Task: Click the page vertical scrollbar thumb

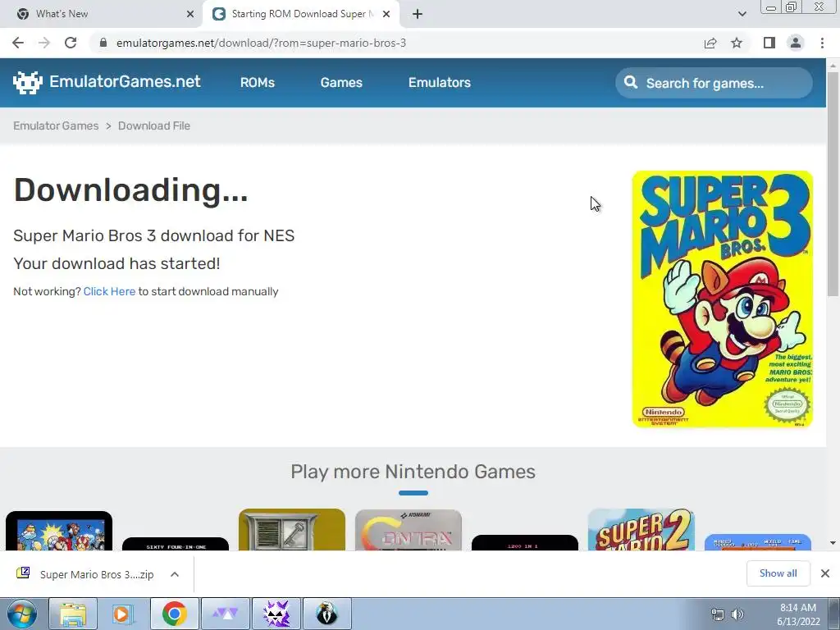Action: click(833, 183)
